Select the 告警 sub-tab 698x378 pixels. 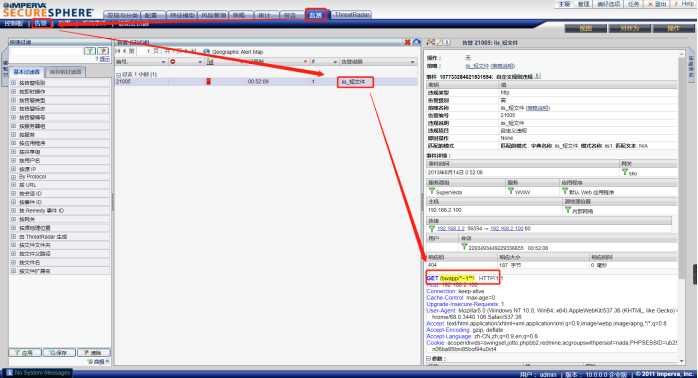tap(41, 23)
